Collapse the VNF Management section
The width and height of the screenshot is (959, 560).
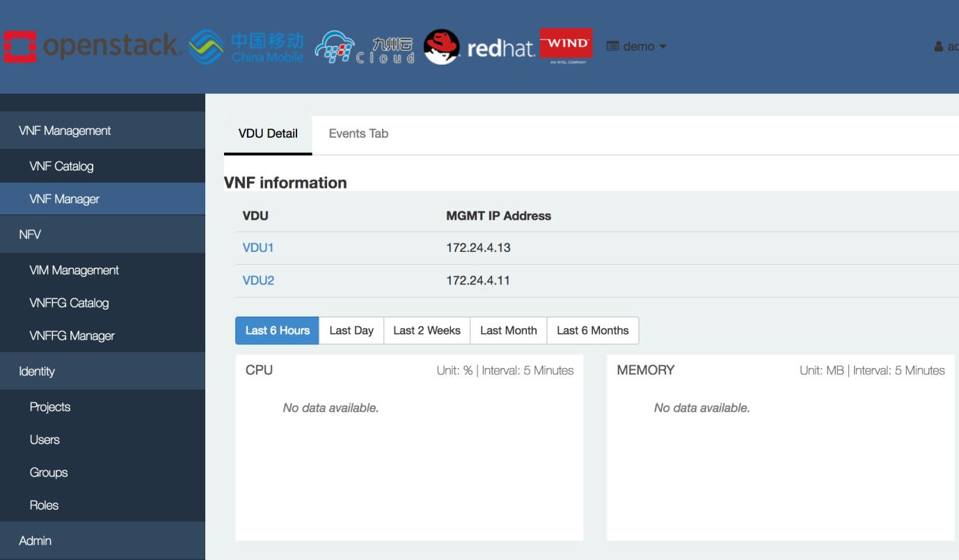(x=65, y=131)
